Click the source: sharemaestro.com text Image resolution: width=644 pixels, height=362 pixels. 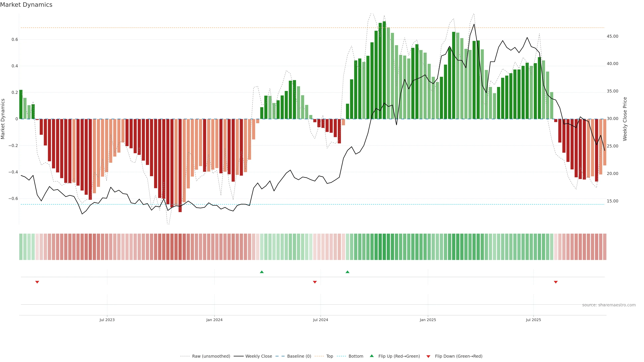coord(609,305)
